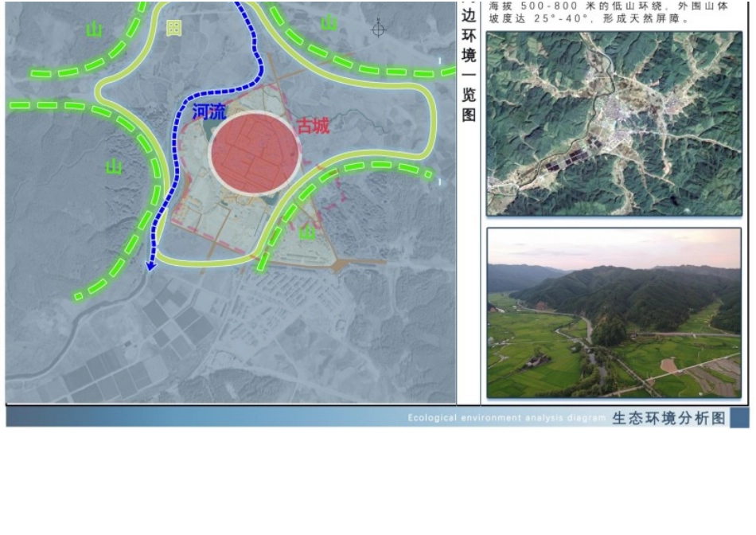Select the red circular old-town zone

click(x=255, y=153)
